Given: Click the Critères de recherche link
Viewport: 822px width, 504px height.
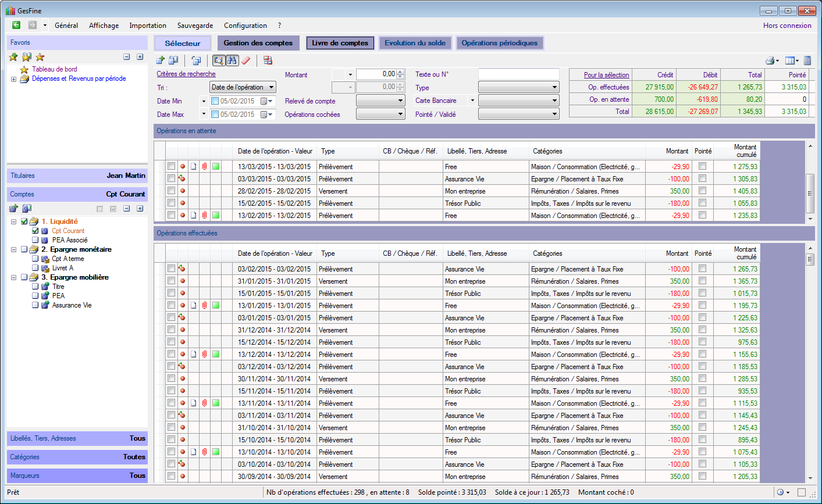Looking at the screenshot, I should coord(186,74).
